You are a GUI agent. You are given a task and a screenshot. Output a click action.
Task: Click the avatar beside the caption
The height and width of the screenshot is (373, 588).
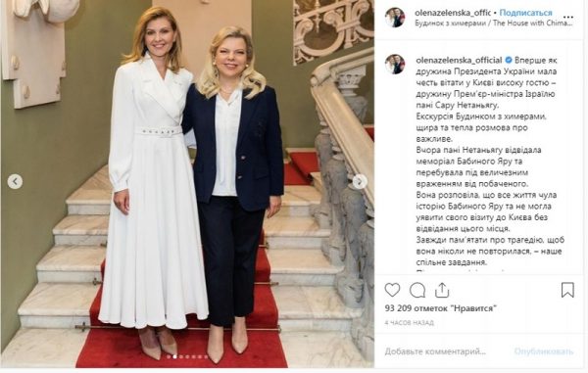pos(395,64)
